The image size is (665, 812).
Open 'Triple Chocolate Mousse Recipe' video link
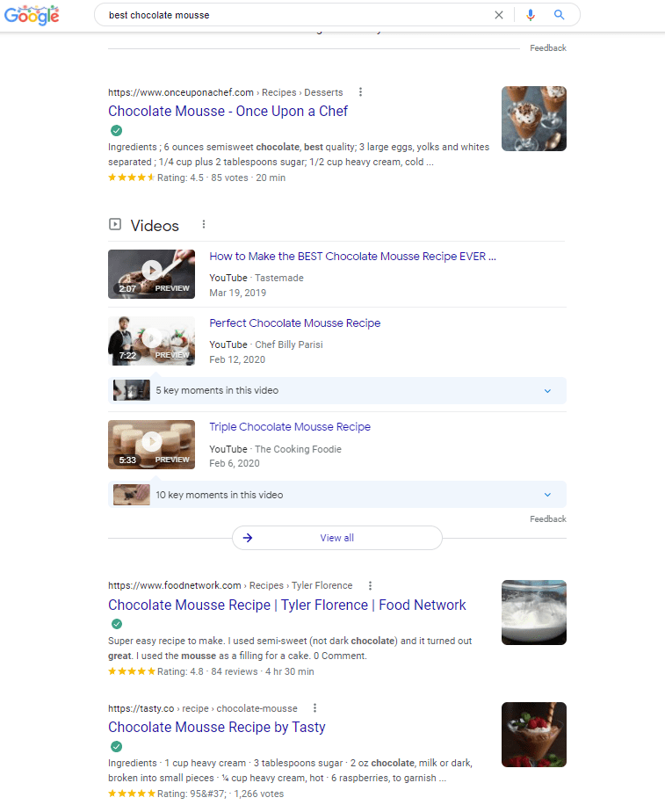[290, 427]
